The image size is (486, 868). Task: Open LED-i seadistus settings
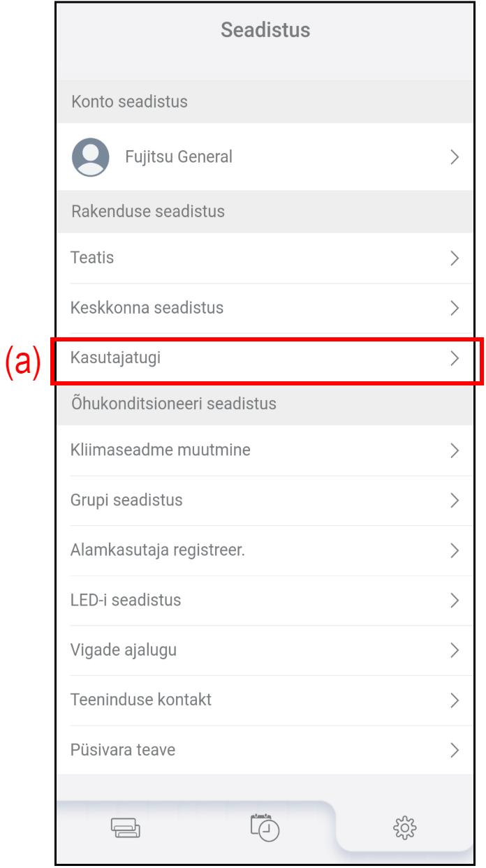tap(126, 600)
